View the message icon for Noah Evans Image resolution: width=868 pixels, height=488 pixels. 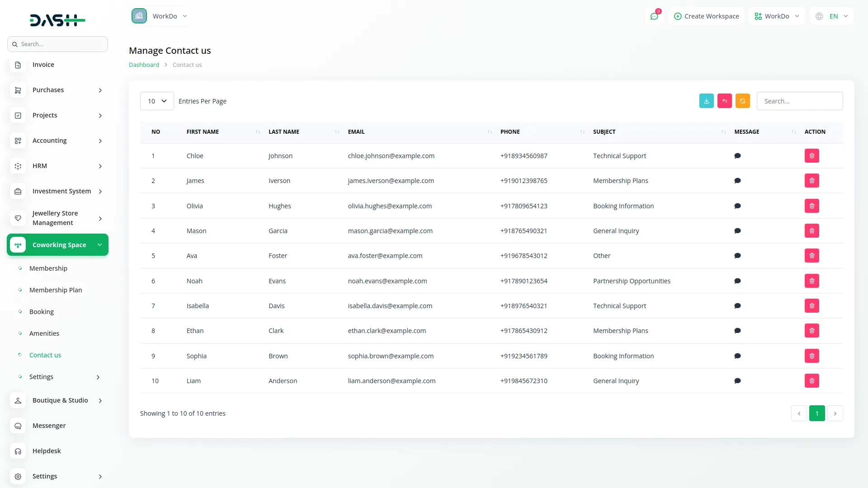coord(737,281)
